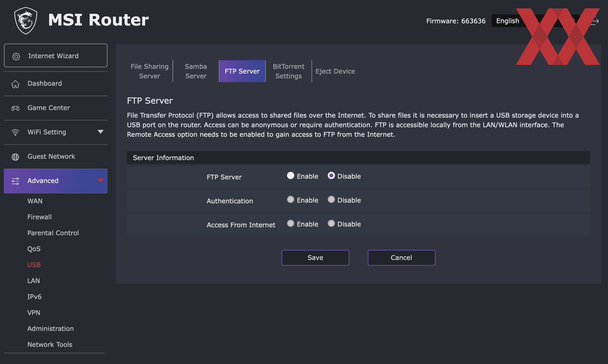This screenshot has height=364, width=608.
Task: Select the FTP Server tab
Action: (x=242, y=71)
